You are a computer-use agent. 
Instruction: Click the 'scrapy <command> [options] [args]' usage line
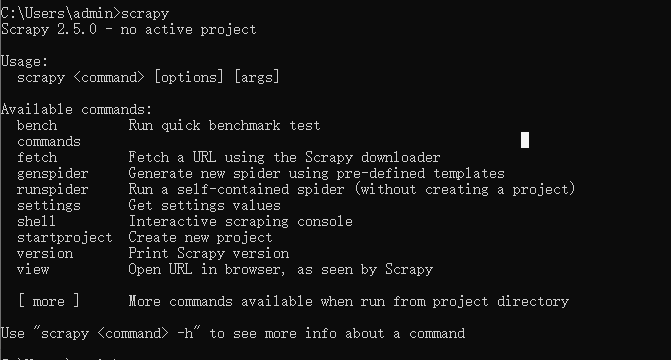click(x=148, y=77)
